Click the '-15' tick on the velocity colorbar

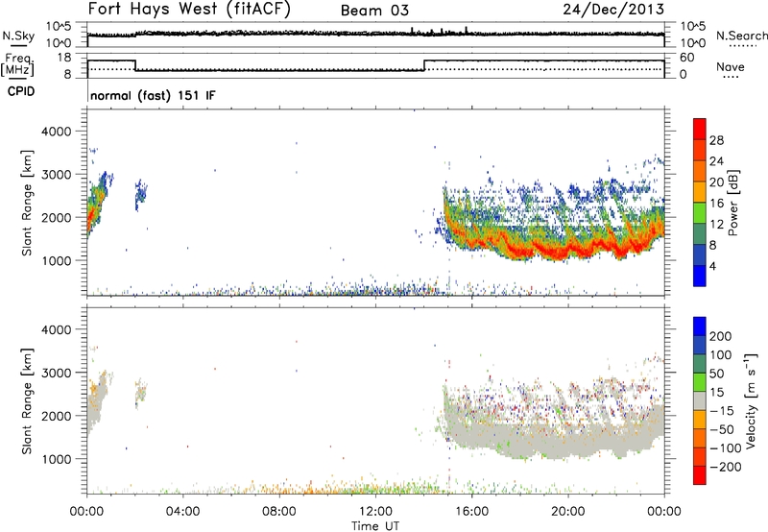click(722, 411)
